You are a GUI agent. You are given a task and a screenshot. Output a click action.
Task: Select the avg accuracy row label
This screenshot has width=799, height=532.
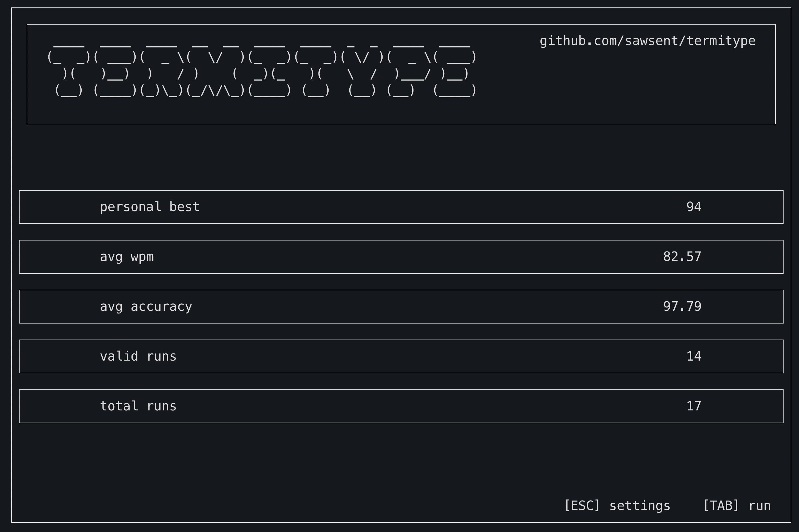[x=146, y=307]
